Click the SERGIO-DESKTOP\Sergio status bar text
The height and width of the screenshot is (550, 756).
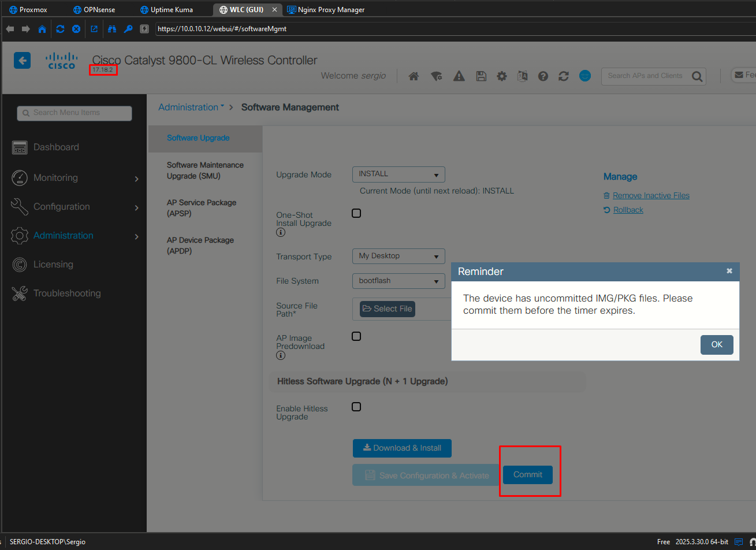click(x=47, y=542)
